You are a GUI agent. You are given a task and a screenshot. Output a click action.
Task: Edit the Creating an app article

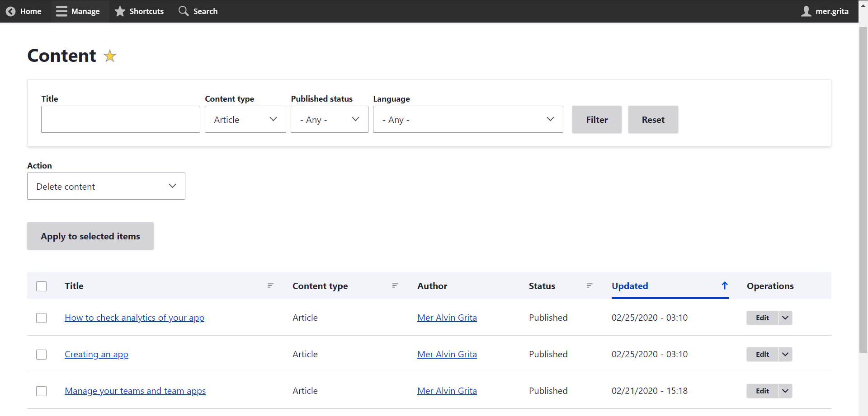pyautogui.click(x=762, y=354)
